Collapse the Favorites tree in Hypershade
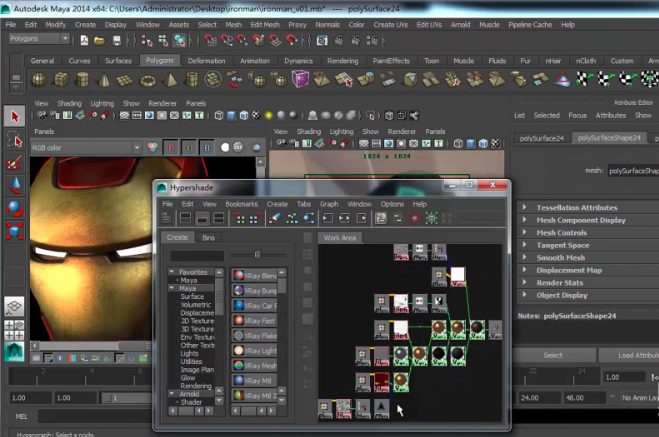This screenshot has height=437, width=659. (x=172, y=272)
